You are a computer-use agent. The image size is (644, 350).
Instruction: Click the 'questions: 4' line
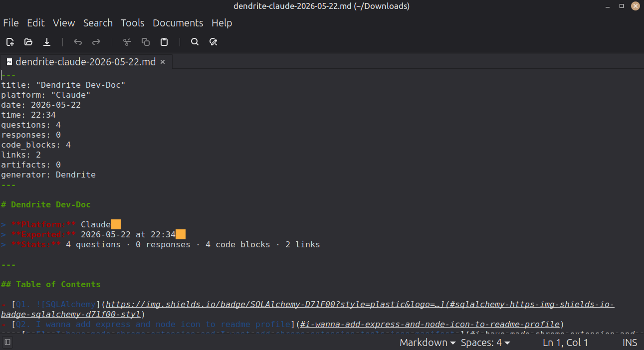click(x=31, y=125)
